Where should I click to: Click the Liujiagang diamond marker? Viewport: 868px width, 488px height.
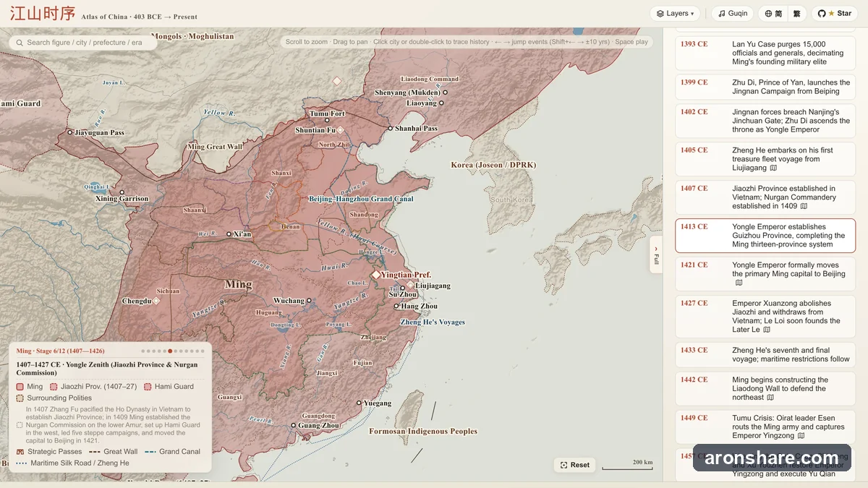click(x=411, y=285)
